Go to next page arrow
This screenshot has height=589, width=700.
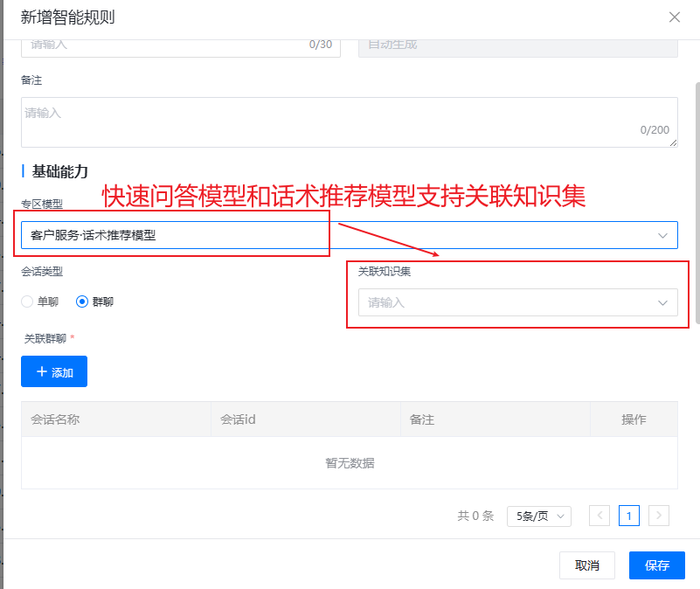(x=659, y=516)
